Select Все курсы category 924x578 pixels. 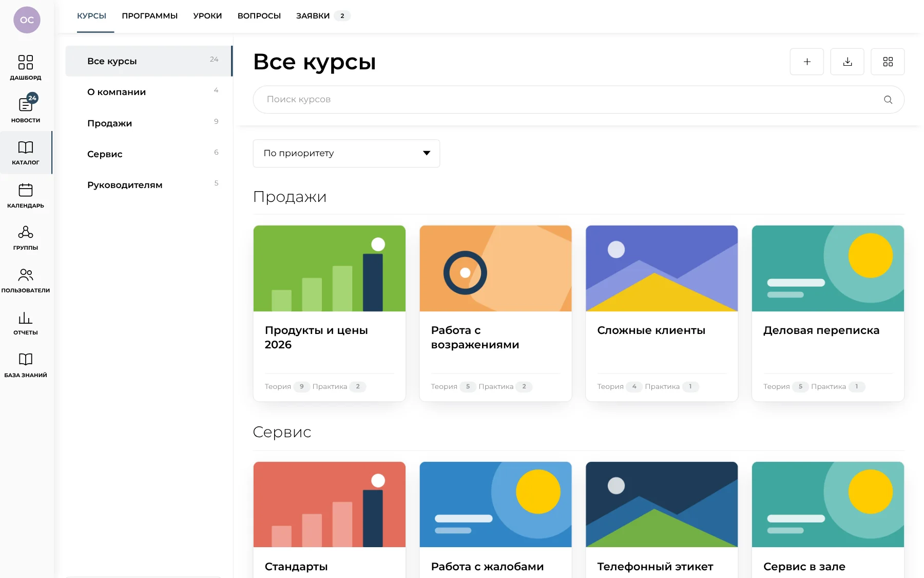tap(149, 61)
